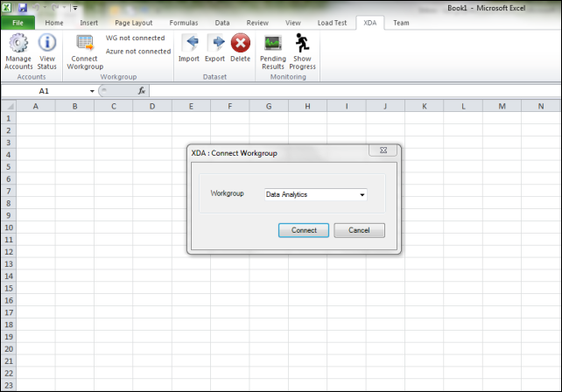This screenshot has width=562, height=392.
Task: Click the Import dataset icon
Action: [x=189, y=43]
